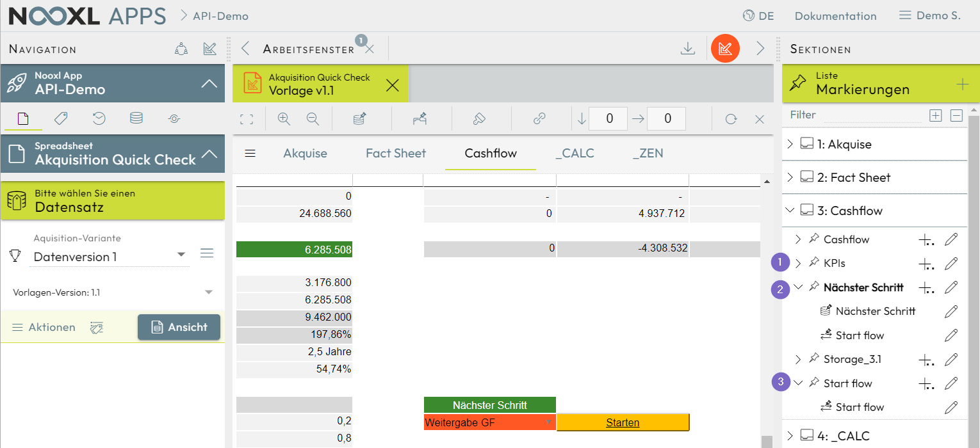Click the down-arrow row offset field

point(608,118)
